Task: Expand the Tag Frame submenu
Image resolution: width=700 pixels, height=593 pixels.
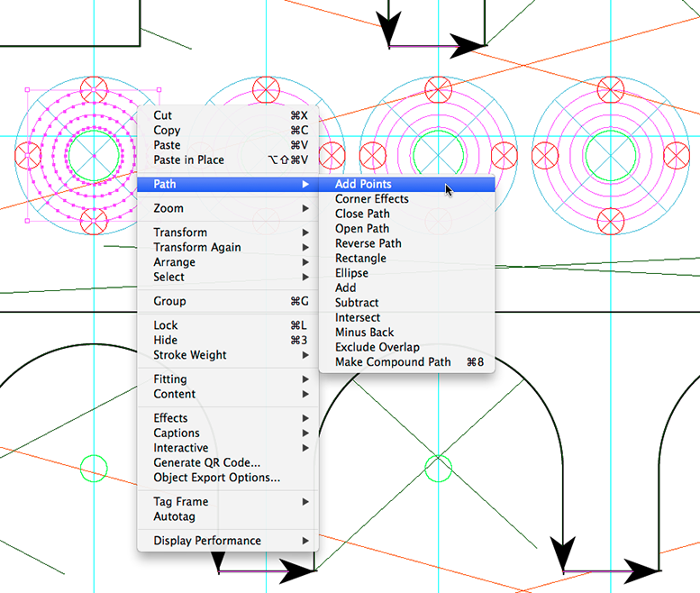Action: [x=228, y=501]
